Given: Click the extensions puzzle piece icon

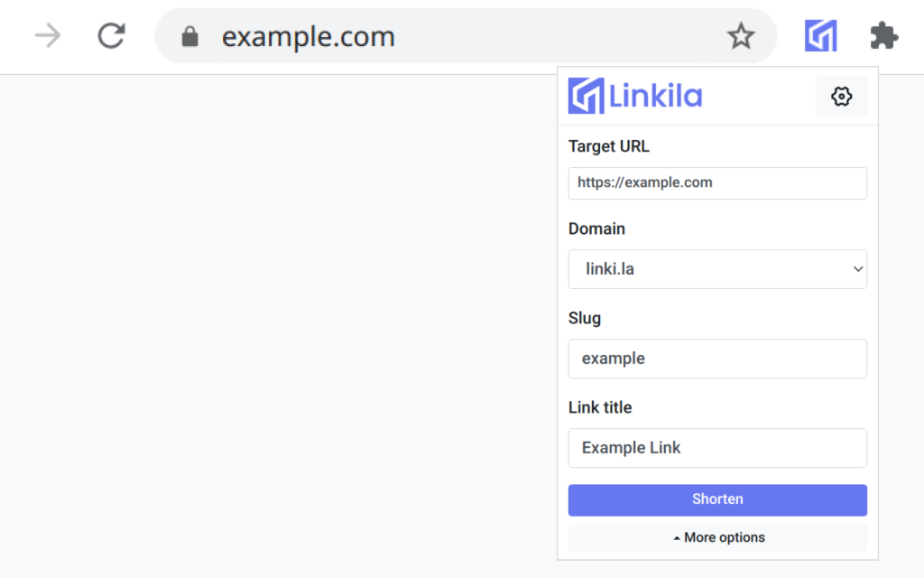Looking at the screenshot, I should pos(882,36).
